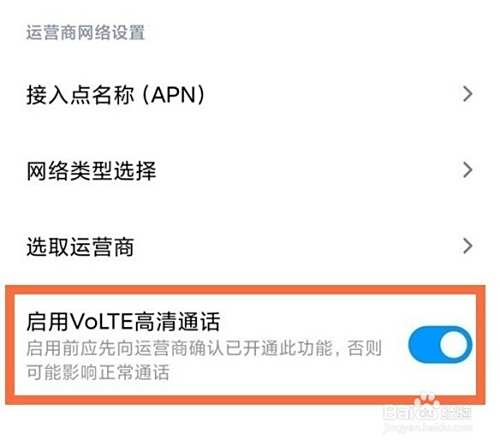Click the description line 可能影响正常通话
This screenshot has height=445, width=500.
click(98, 372)
